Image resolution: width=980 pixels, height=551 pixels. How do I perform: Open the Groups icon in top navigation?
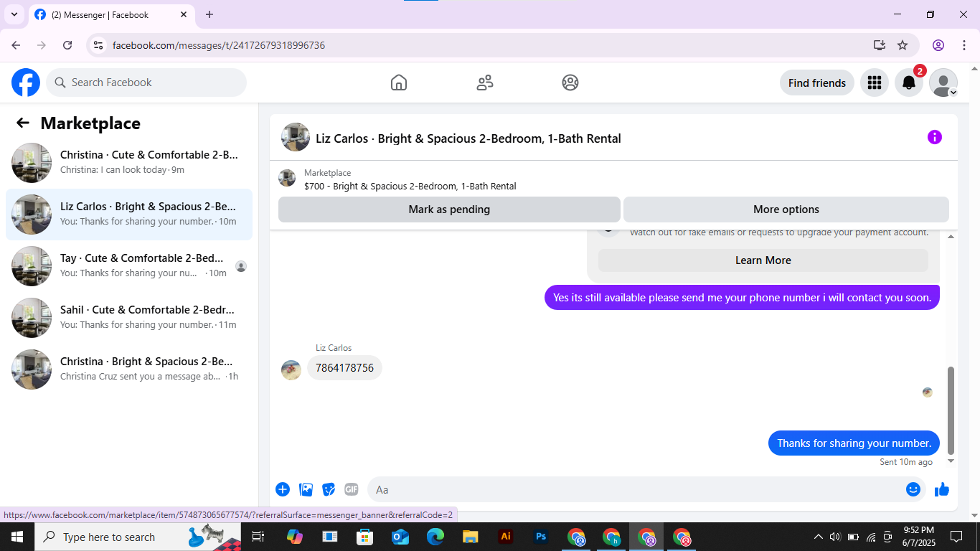coord(570,83)
